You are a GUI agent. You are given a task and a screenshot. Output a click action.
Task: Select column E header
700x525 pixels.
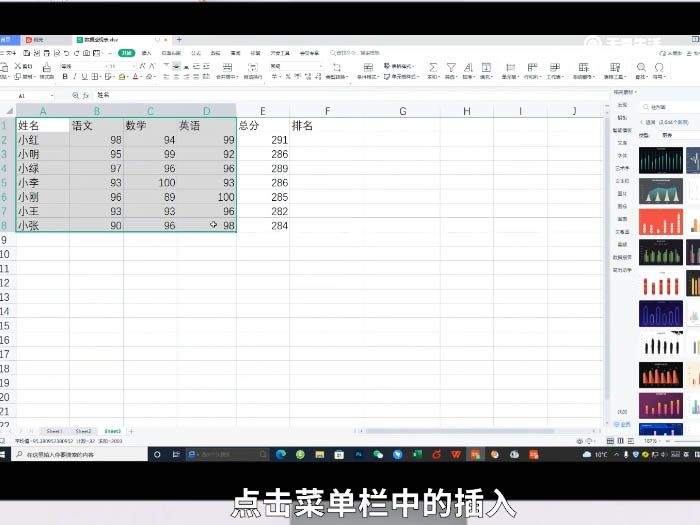tap(263, 111)
